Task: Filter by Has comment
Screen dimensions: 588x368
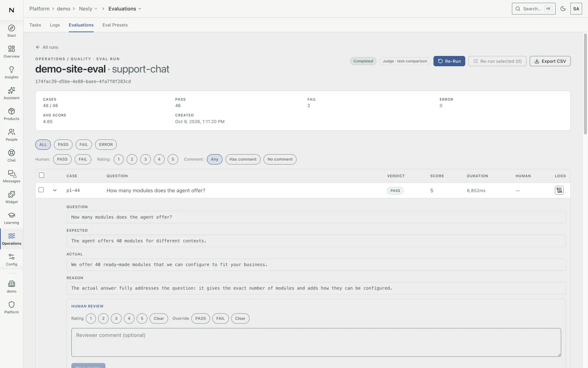Action: pyautogui.click(x=243, y=159)
